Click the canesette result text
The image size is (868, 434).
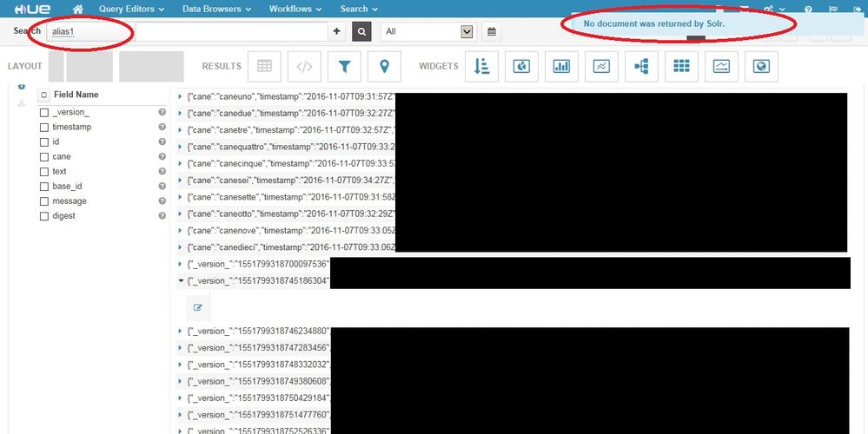pyautogui.click(x=291, y=197)
